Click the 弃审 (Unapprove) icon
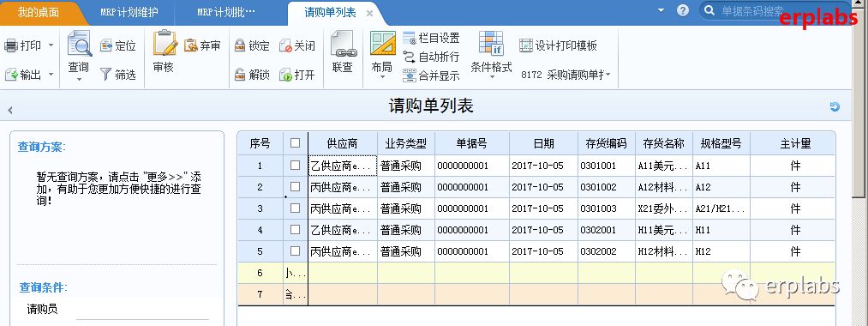Image resolution: width=868 pixels, height=326 pixels. [191, 45]
